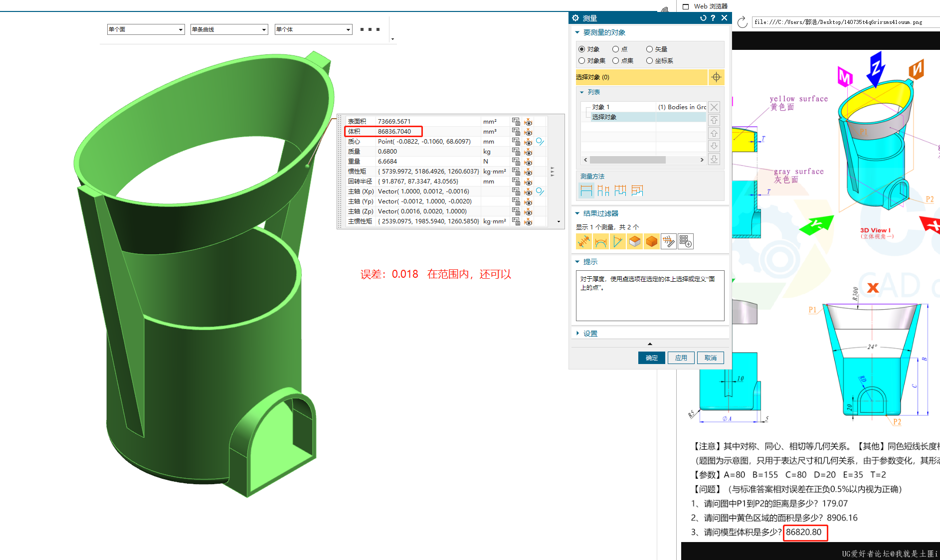Click the add result list icon

pyautogui.click(x=686, y=242)
